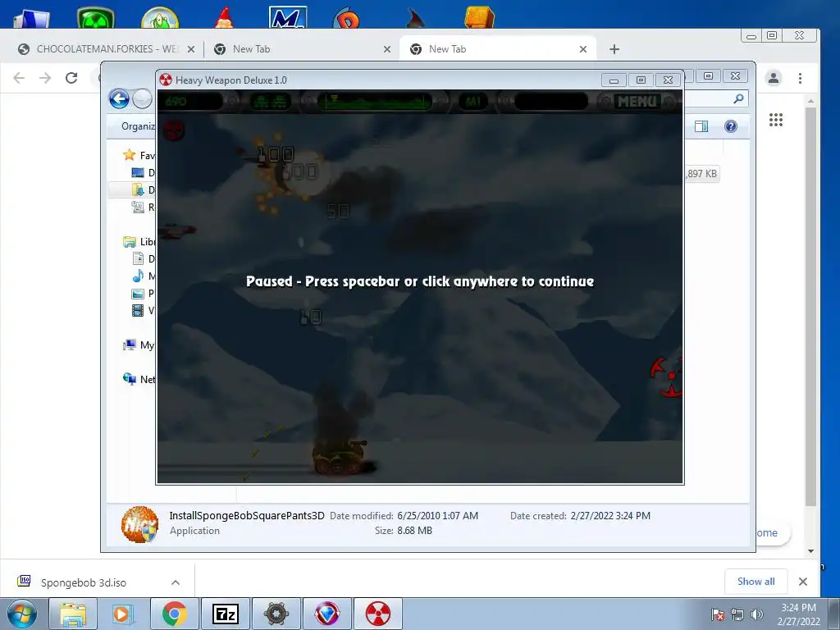Open the Explorer help icon

pyautogui.click(x=731, y=126)
